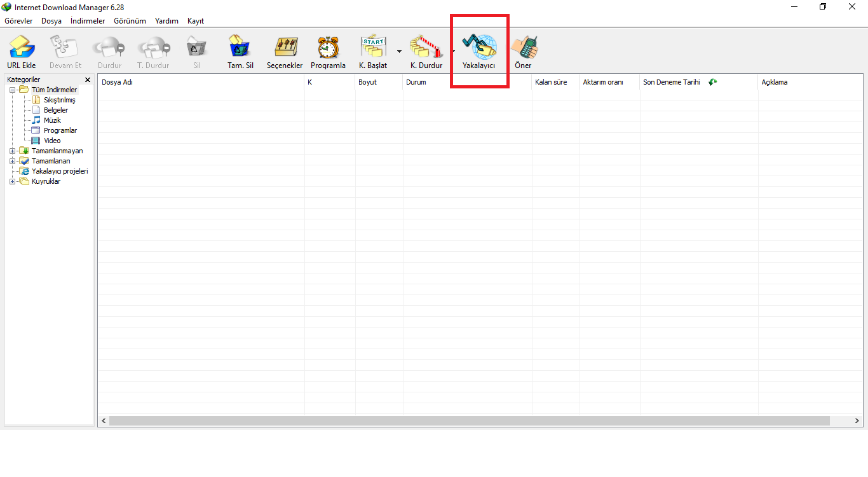Select the Belgeler category
The image size is (868, 477).
pos(56,110)
